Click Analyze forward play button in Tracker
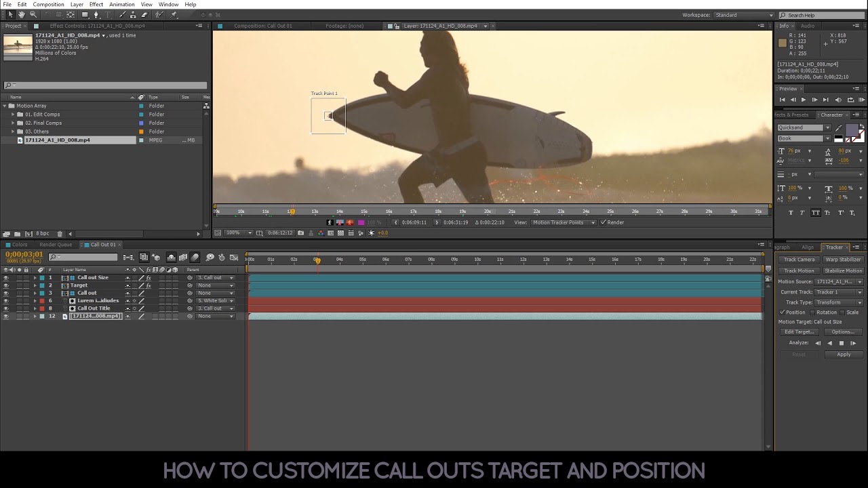This screenshot has height=488, width=868. pyautogui.click(x=853, y=343)
